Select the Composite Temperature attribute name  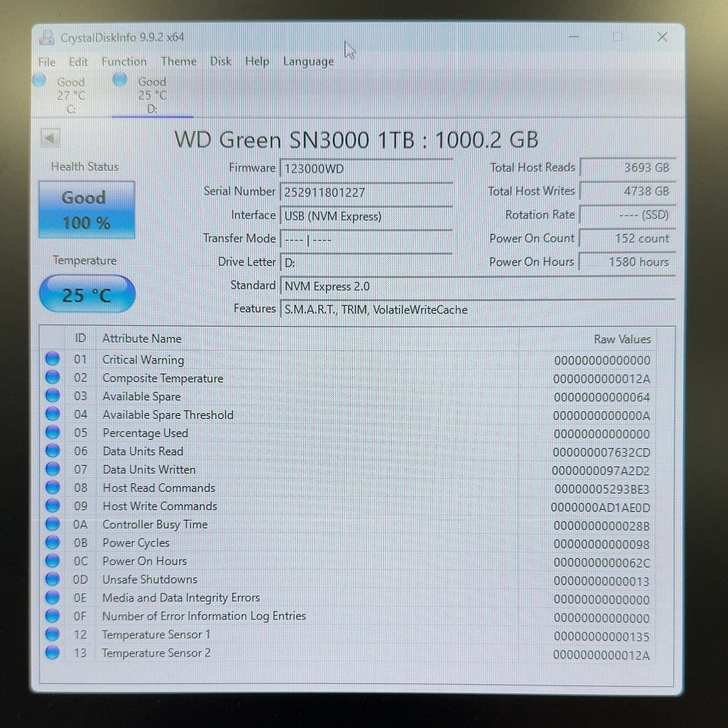[163, 378]
